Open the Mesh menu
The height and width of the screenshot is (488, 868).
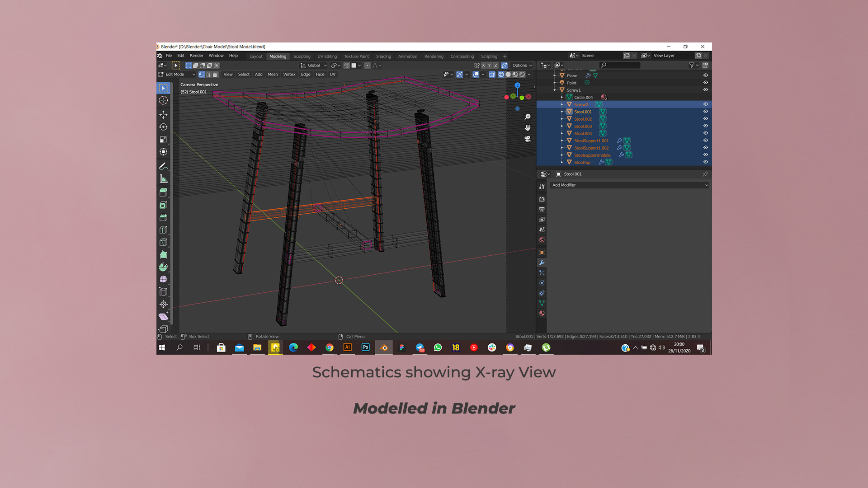click(273, 75)
